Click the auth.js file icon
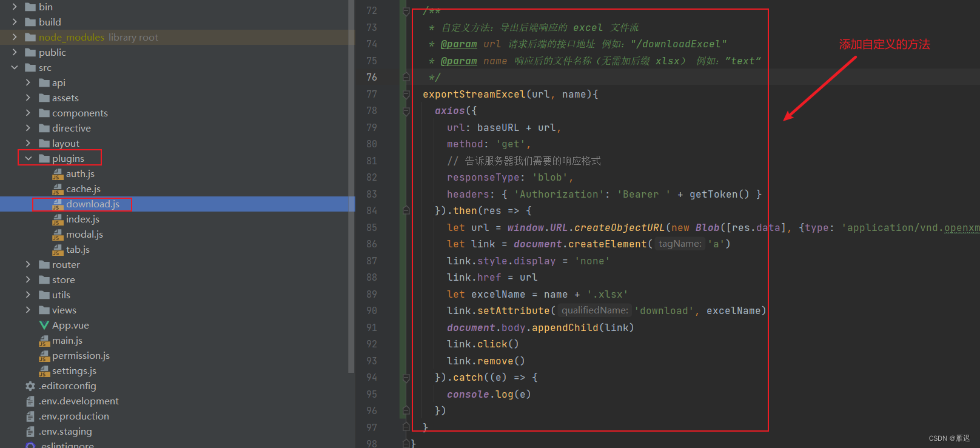980x448 pixels. click(x=58, y=174)
